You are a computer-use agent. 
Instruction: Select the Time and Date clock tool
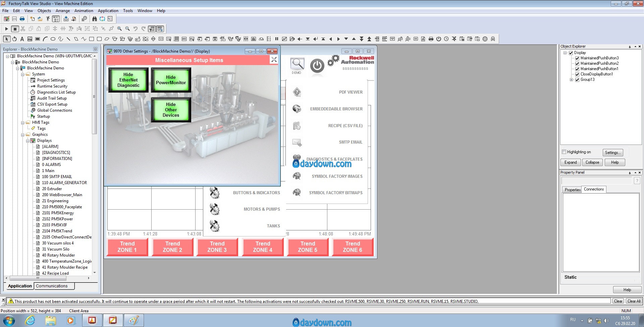446,39
